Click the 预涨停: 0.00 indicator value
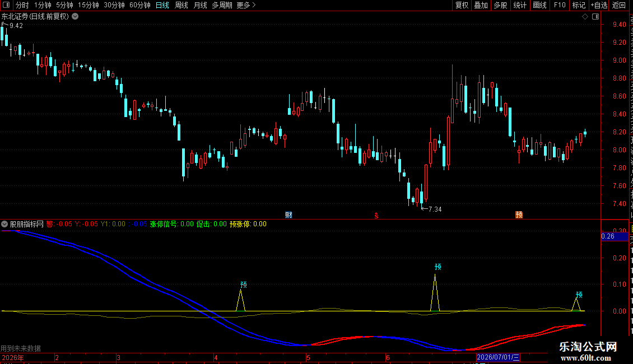The height and width of the screenshot is (364, 633). 248,224
